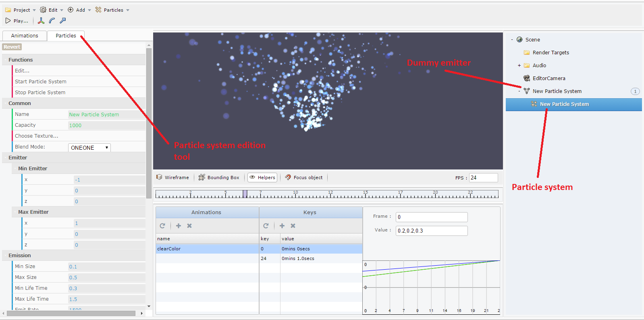The height and width of the screenshot is (320, 644).
Task: Open the Edit menu with the gear icon
Action: click(52, 10)
